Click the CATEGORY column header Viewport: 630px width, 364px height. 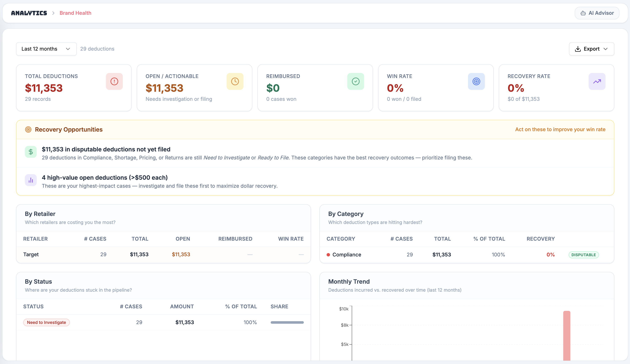341,239
